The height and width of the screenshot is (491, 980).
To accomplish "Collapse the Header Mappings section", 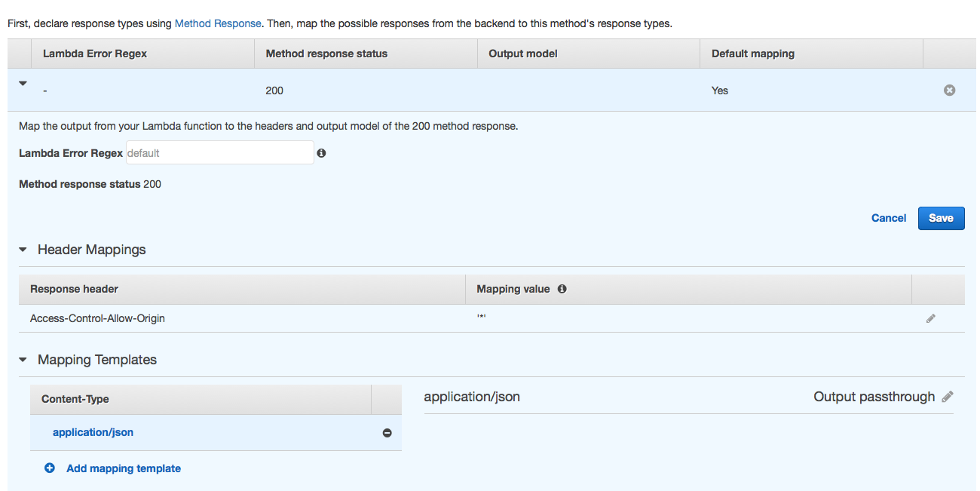I will tap(23, 250).
